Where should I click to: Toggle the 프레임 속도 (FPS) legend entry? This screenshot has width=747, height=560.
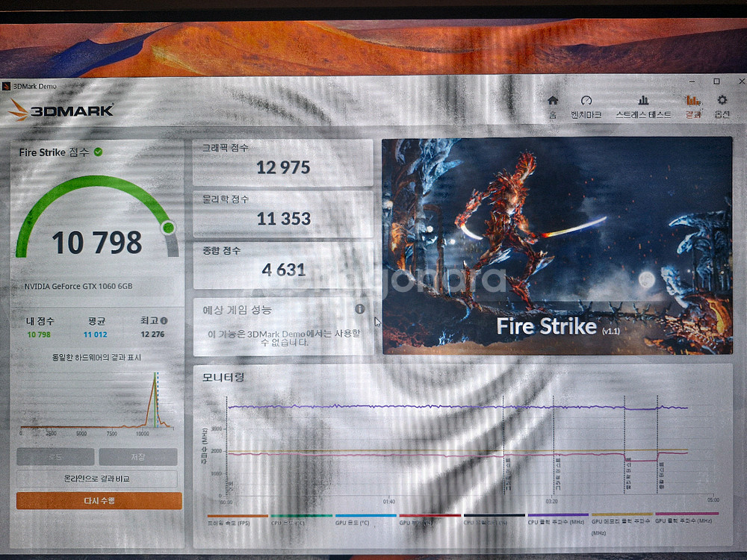238,520
